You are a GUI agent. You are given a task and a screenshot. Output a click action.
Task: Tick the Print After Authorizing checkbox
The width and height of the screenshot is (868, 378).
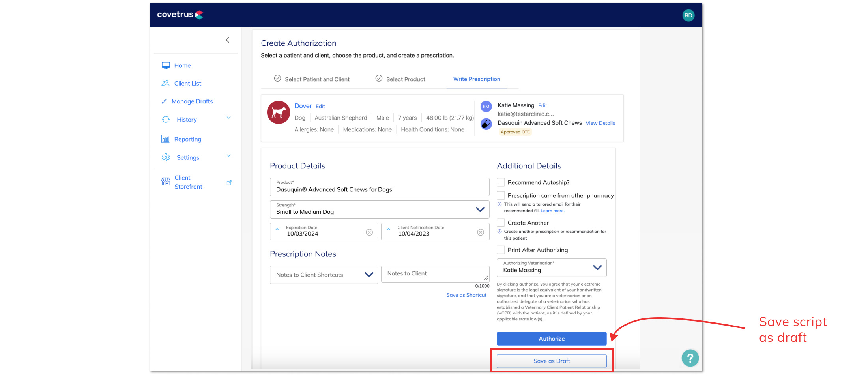pos(501,250)
